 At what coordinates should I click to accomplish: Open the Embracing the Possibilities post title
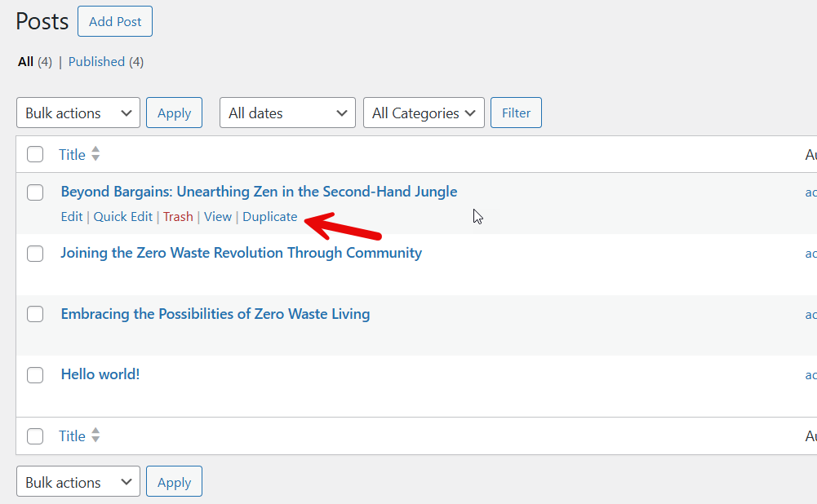(x=215, y=314)
